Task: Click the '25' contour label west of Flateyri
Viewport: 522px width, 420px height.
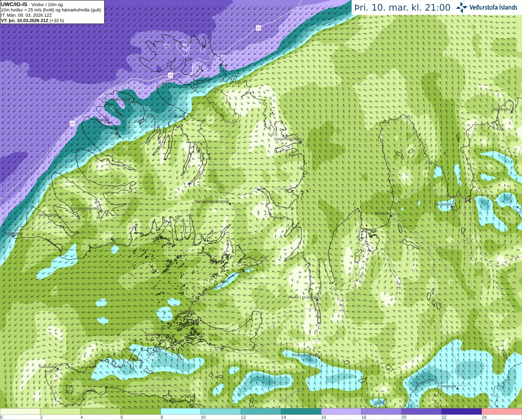Action: [72, 123]
